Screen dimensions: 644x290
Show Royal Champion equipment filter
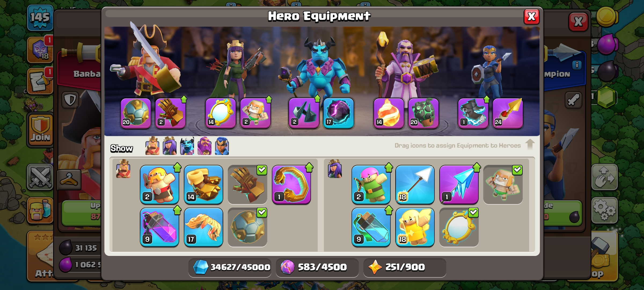pos(222,146)
